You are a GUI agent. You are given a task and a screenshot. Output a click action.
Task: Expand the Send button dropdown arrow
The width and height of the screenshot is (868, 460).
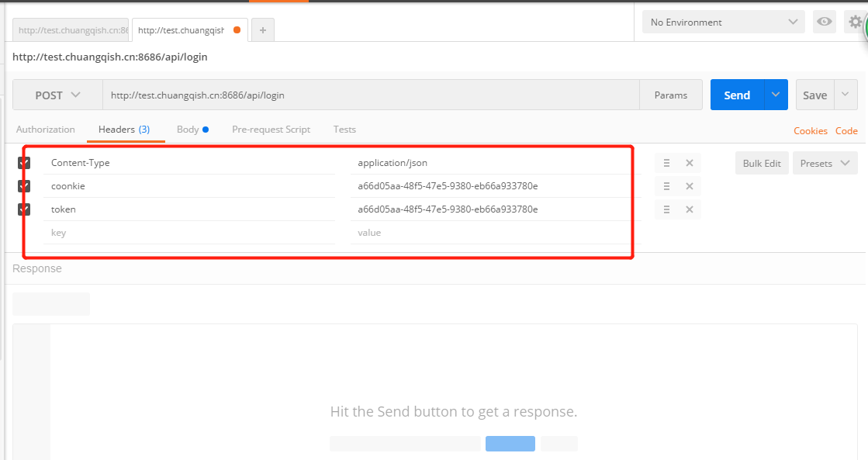click(x=776, y=95)
